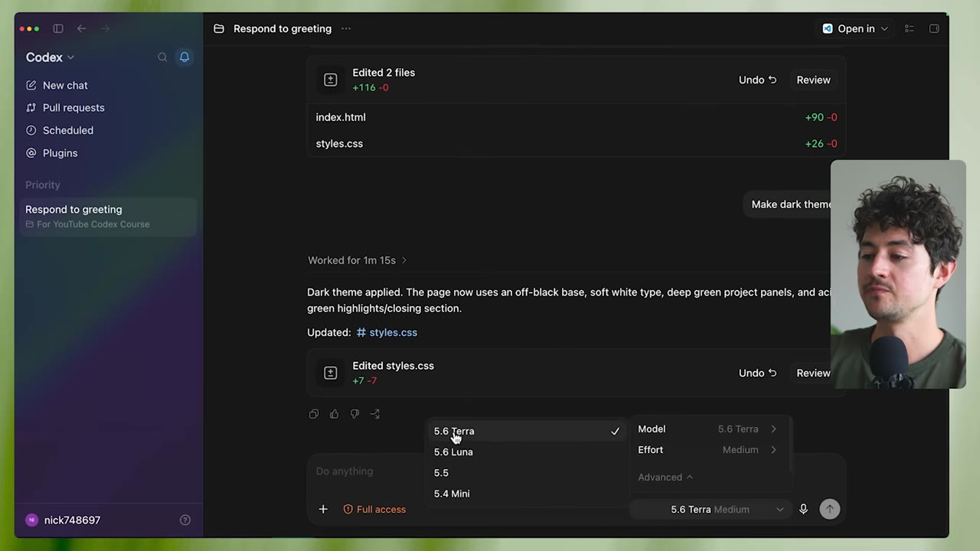Viewport: 980px width, 551px height.
Task: Open the Model submenu row
Action: pos(708,429)
